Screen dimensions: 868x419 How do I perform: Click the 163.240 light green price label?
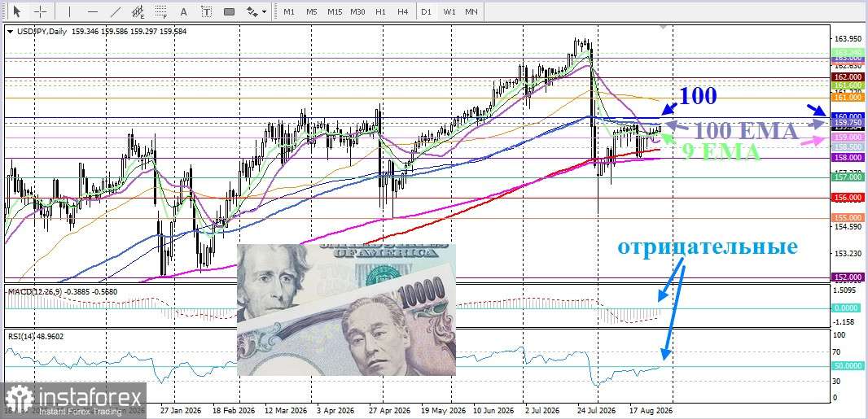[x=848, y=52]
